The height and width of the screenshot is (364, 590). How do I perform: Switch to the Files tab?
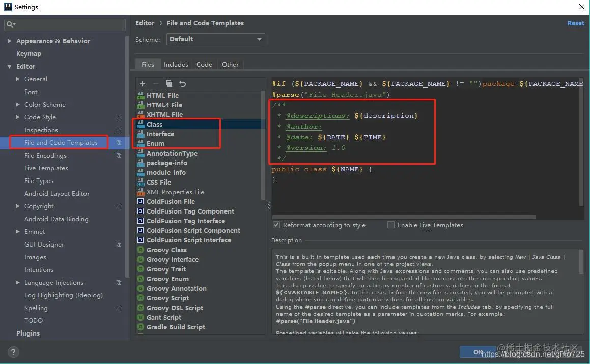tap(148, 64)
